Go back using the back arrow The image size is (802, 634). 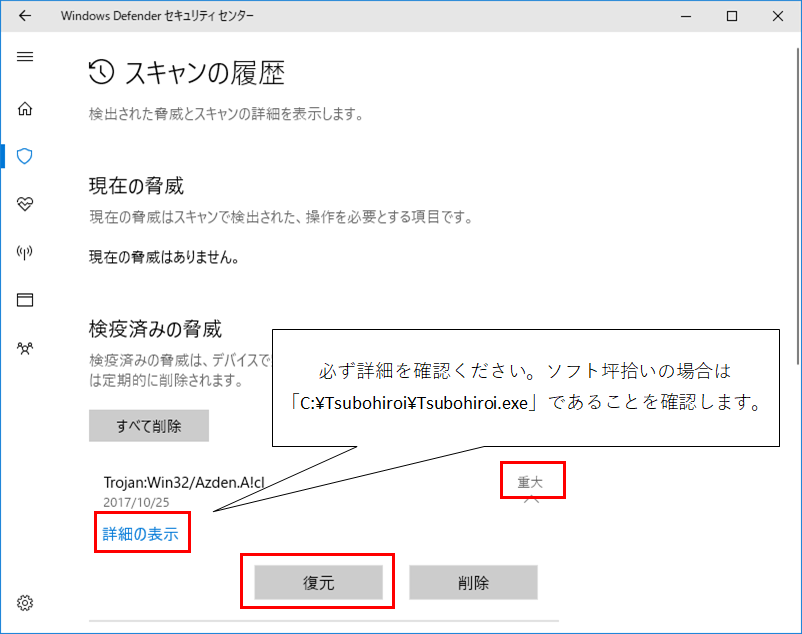pyautogui.click(x=25, y=16)
